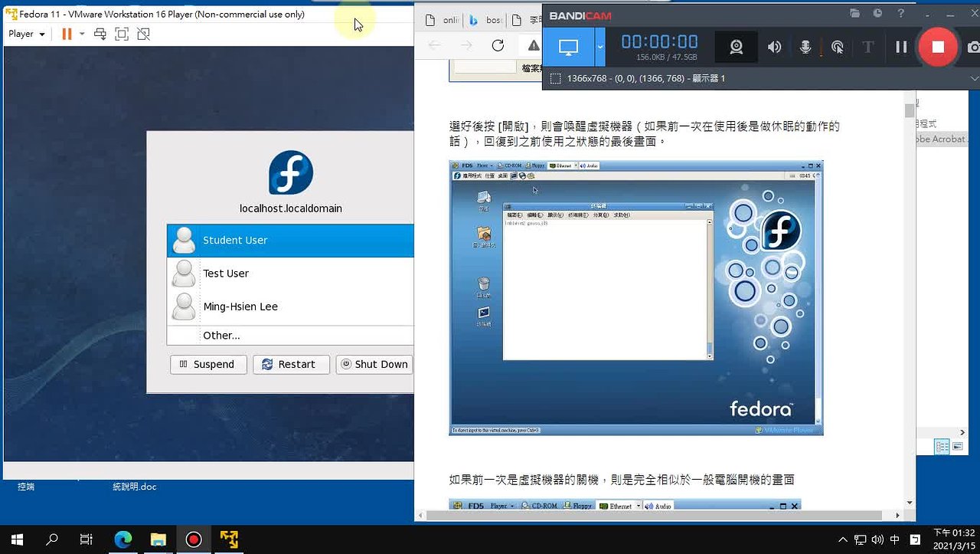Screen dimensions: 980x554
Task: Click Bandicam taskbar icon
Action: click(x=194, y=539)
